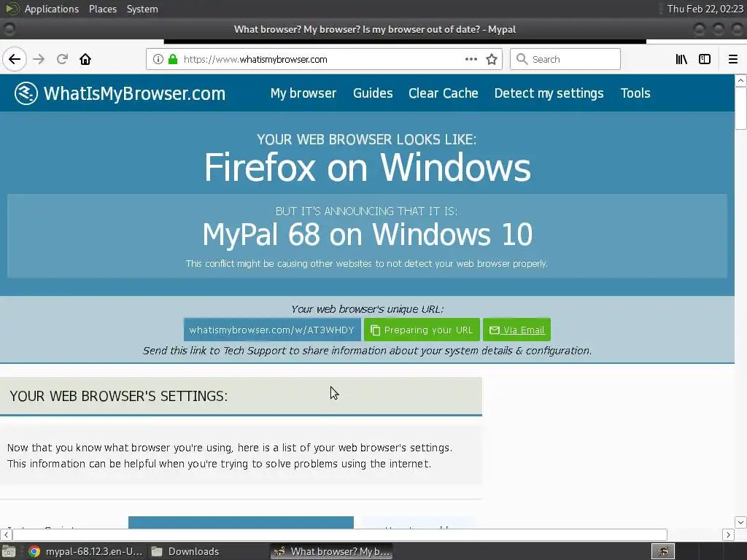The width and height of the screenshot is (747, 560).
Task: Open the System menu in top panel
Action: point(142,9)
